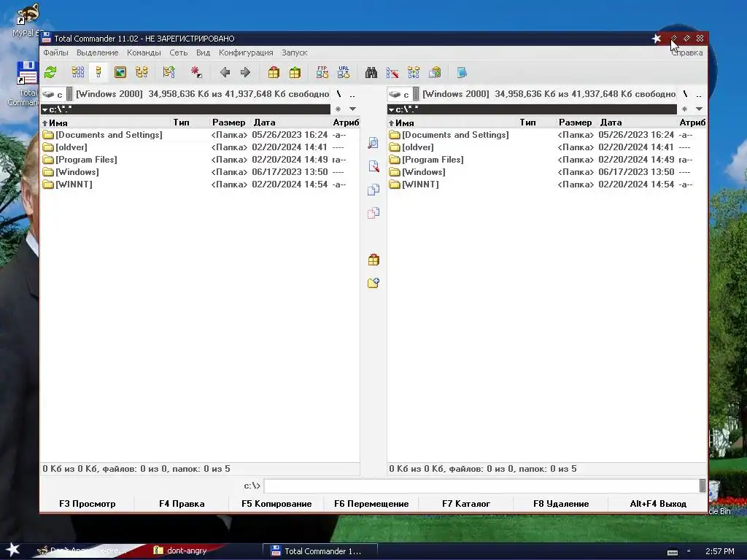Select [Program Files] in left panel
The height and width of the screenshot is (560, 747).
(86, 160)
